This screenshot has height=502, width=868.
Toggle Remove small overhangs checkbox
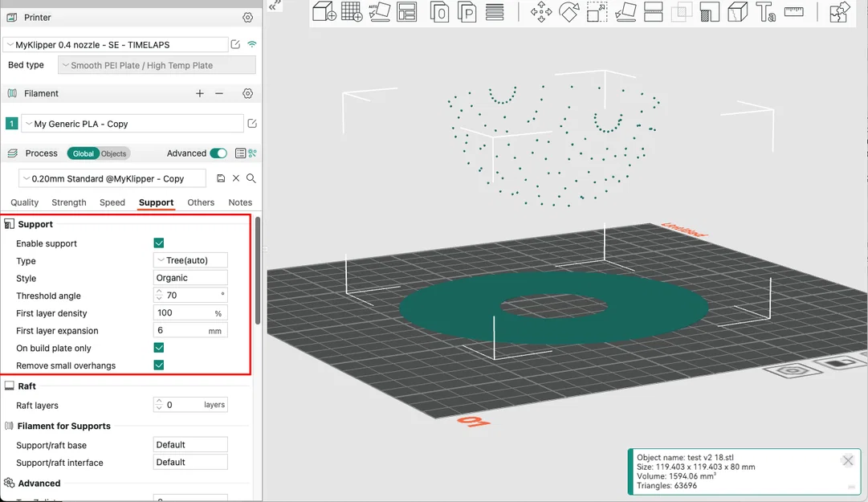(x=159, y=365)
